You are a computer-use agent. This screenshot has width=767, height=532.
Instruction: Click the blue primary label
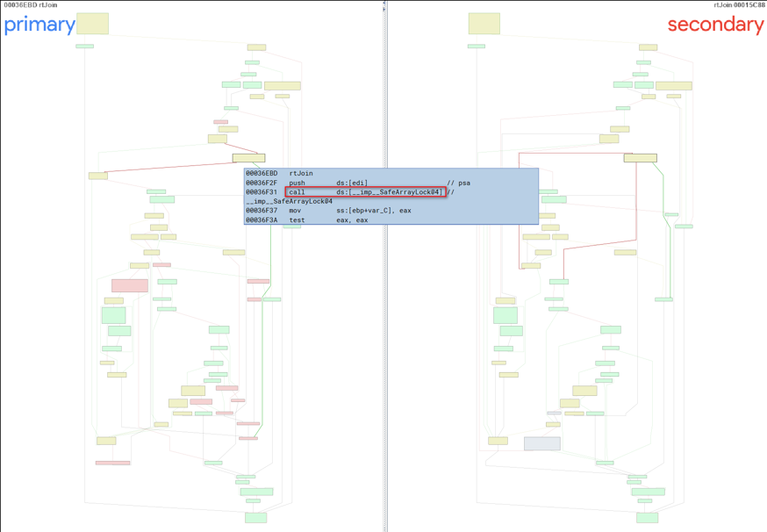[x=39, y=25]
